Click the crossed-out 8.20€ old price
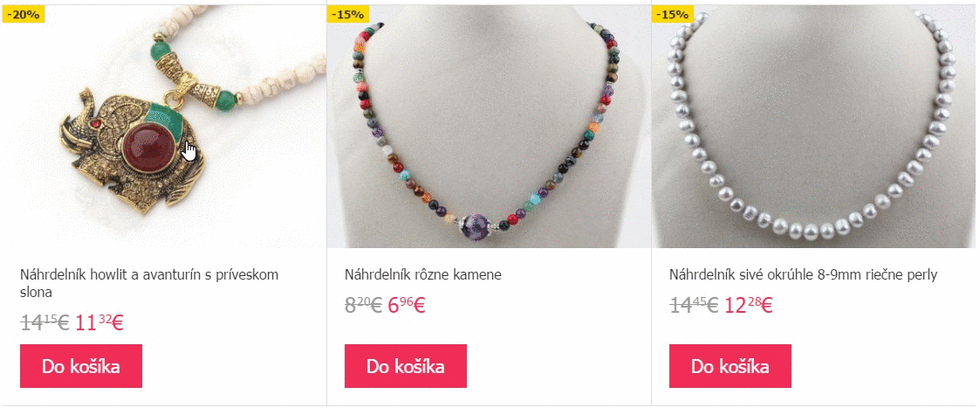Viewport: 980px width, 408px height. (363, 306)
